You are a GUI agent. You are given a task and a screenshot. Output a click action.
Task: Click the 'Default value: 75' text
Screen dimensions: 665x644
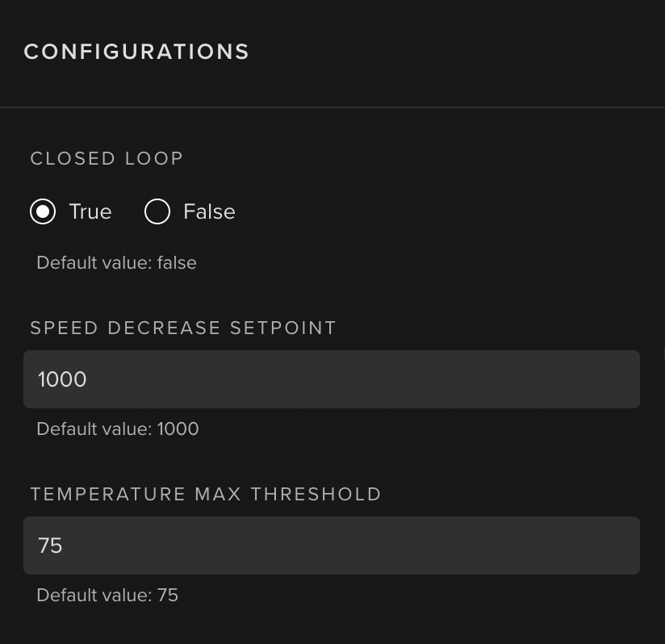pos(107,595)
